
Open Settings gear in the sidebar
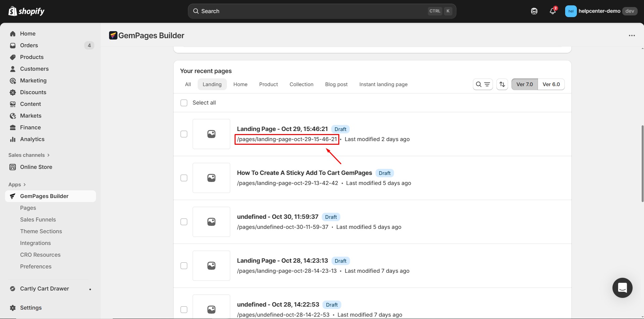click(x=31, y=308)
